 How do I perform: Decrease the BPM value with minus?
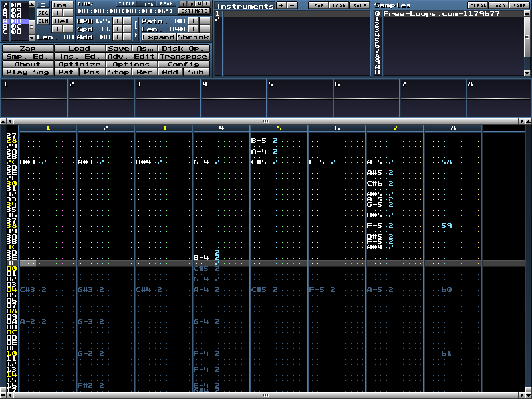click(127, 21)
